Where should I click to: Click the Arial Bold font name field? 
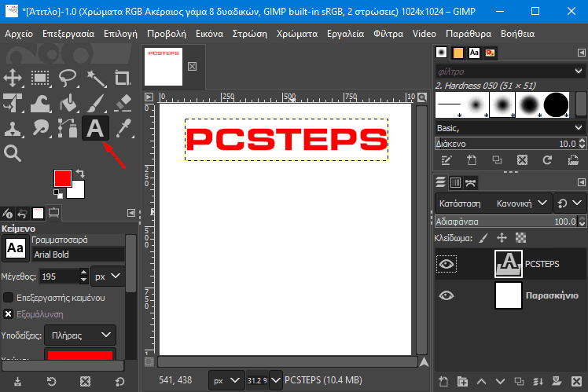tap(79, 255)
